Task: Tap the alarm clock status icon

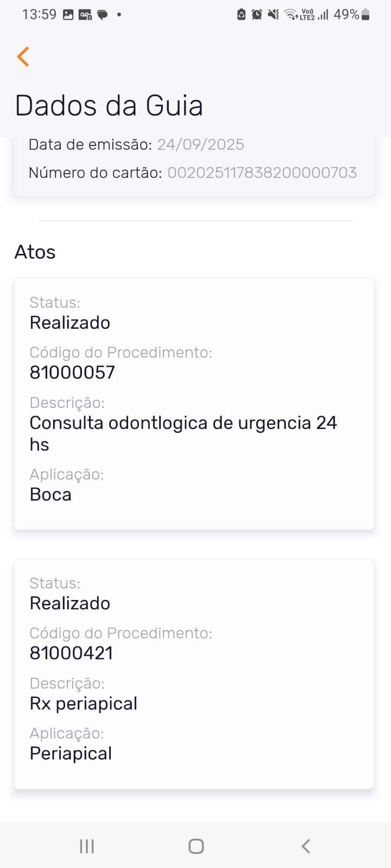Action: coord(257,15)
